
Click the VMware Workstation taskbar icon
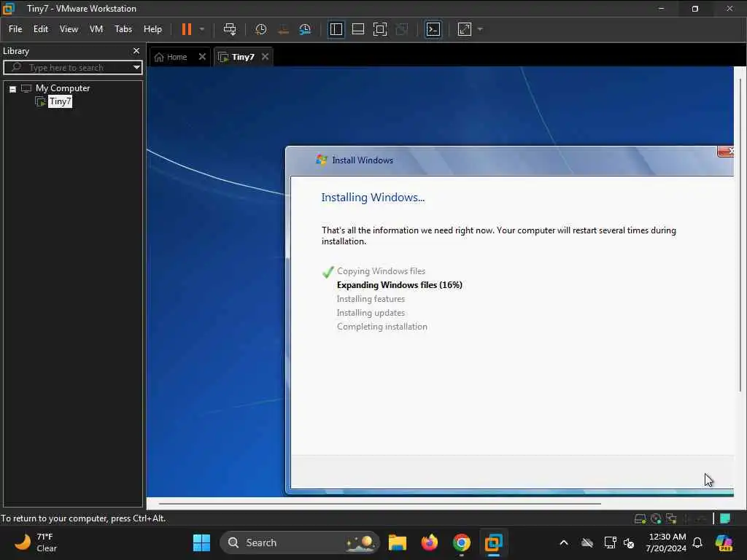(494, 542)
